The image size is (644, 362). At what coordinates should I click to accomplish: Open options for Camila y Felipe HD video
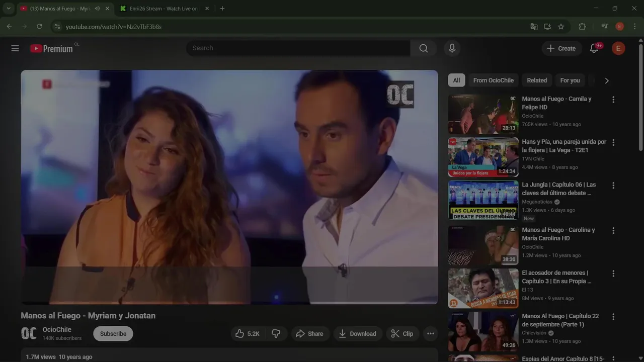pyautogui.click(x=613, y=100)
